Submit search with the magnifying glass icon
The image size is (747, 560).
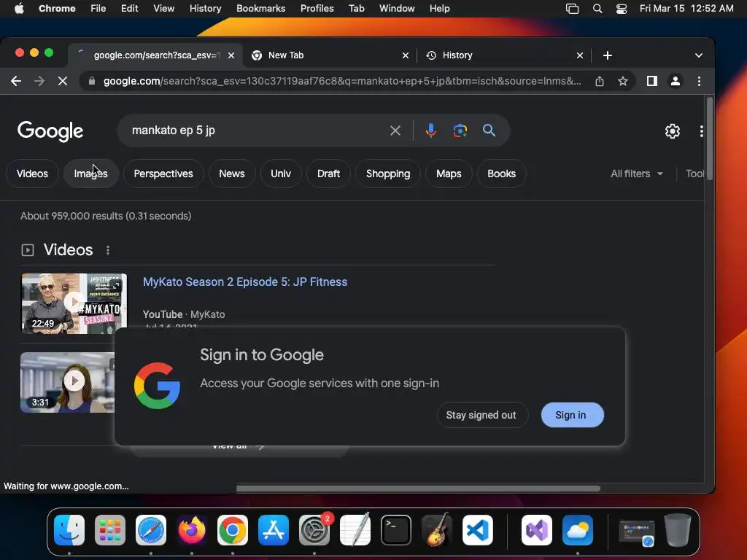(x=489, y=130)
